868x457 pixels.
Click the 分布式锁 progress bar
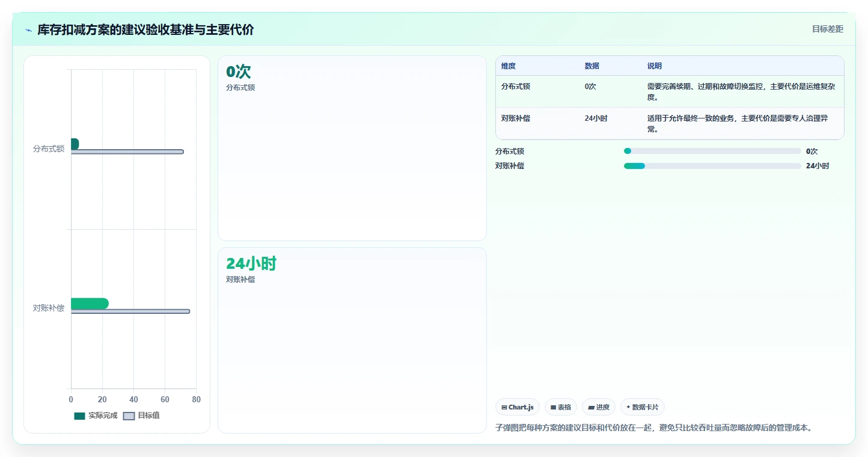pos(712,151)
